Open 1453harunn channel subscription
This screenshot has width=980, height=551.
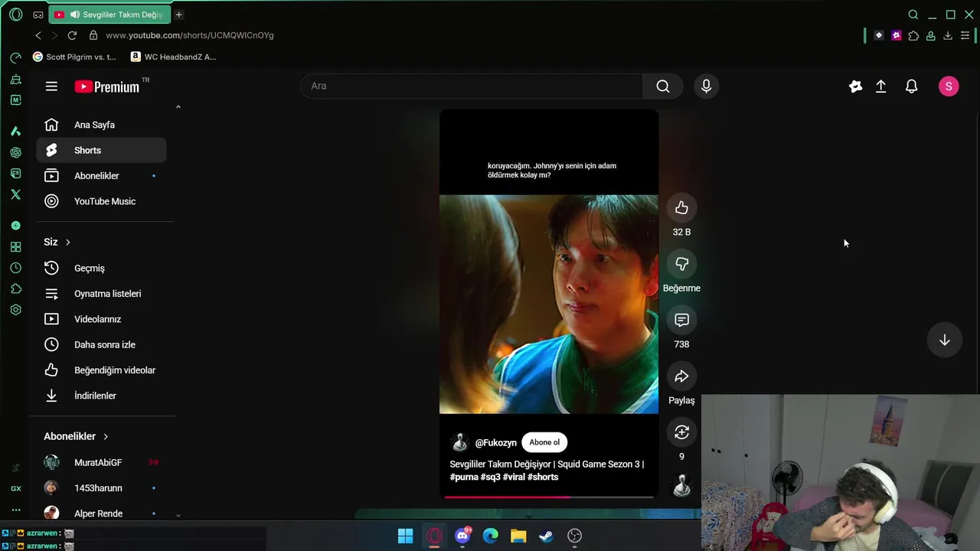point(101,488)
